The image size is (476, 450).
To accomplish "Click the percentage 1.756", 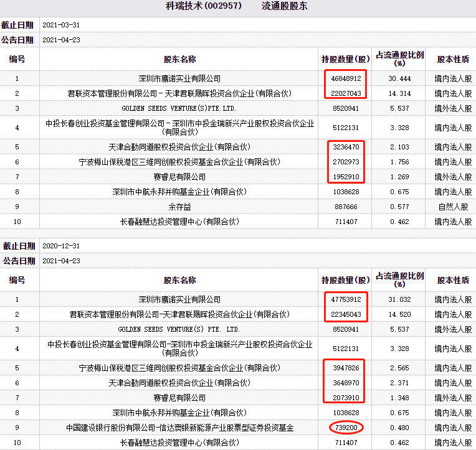I will pyautogui.click(x=399, y=162).
